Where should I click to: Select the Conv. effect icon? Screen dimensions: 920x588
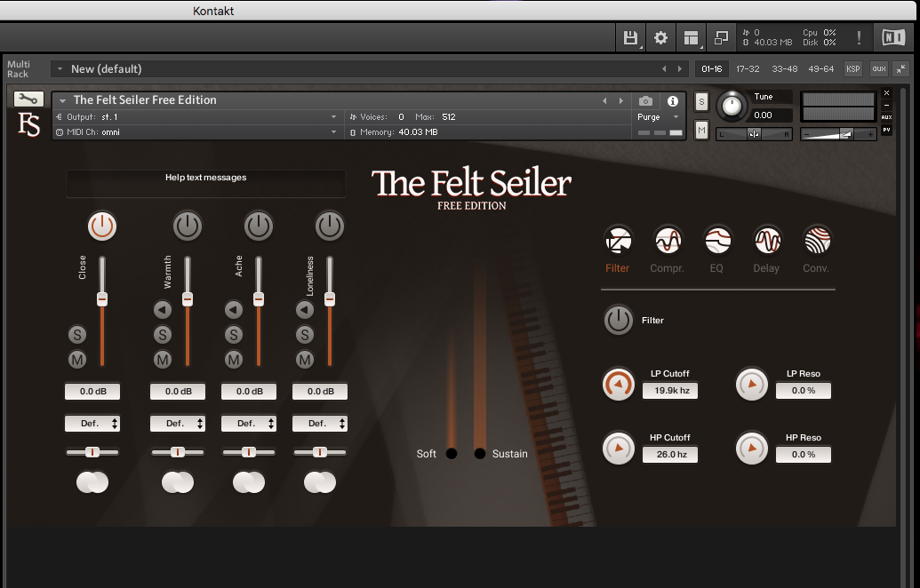click(x=817, y=240)
